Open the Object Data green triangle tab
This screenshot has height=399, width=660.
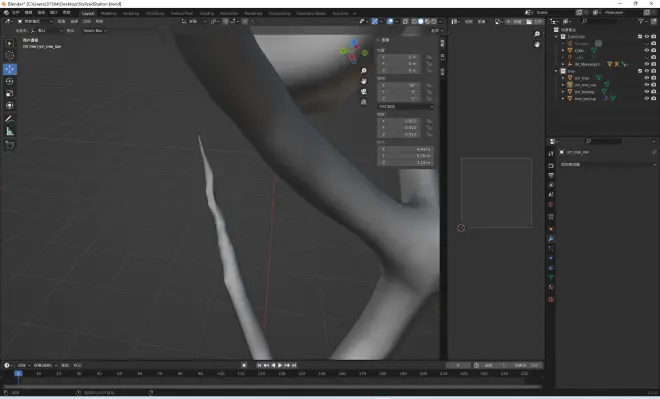(551, 277)
